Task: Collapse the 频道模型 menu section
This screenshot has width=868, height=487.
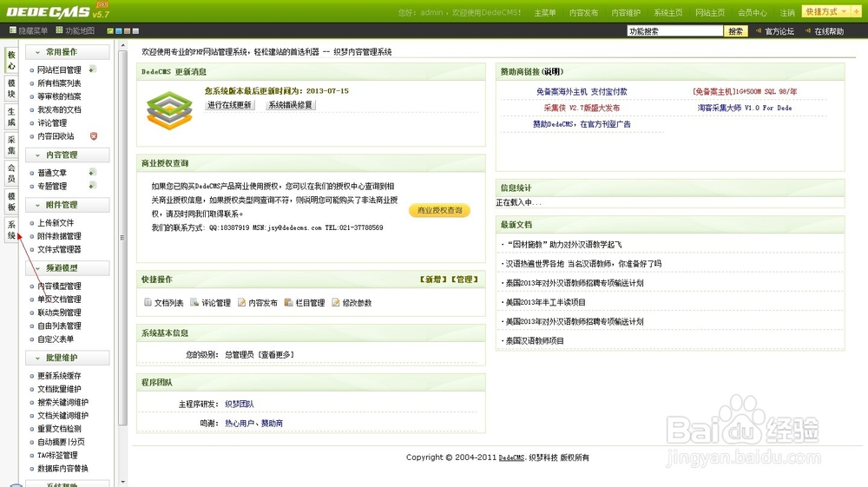Action: pos(68,268)
